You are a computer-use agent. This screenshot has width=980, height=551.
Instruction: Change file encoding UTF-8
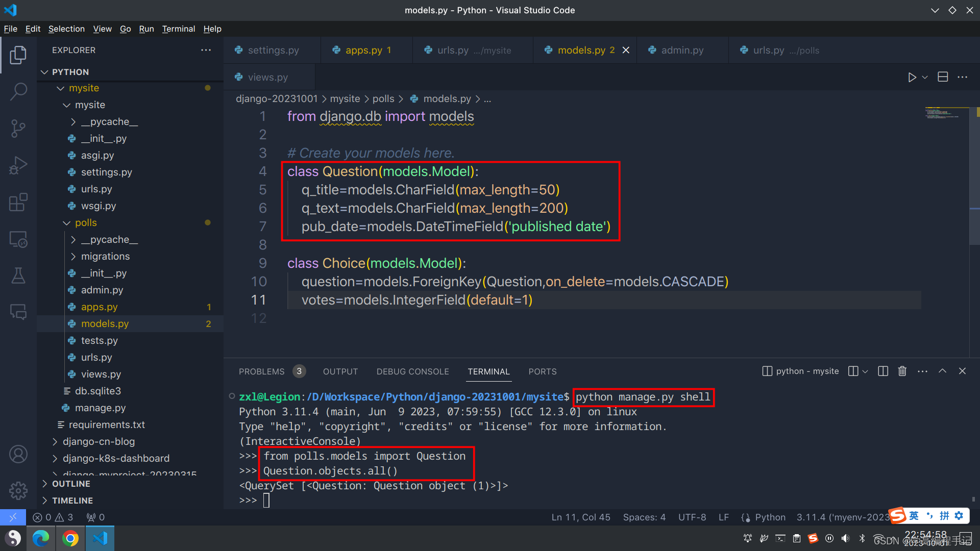(692, 517)
